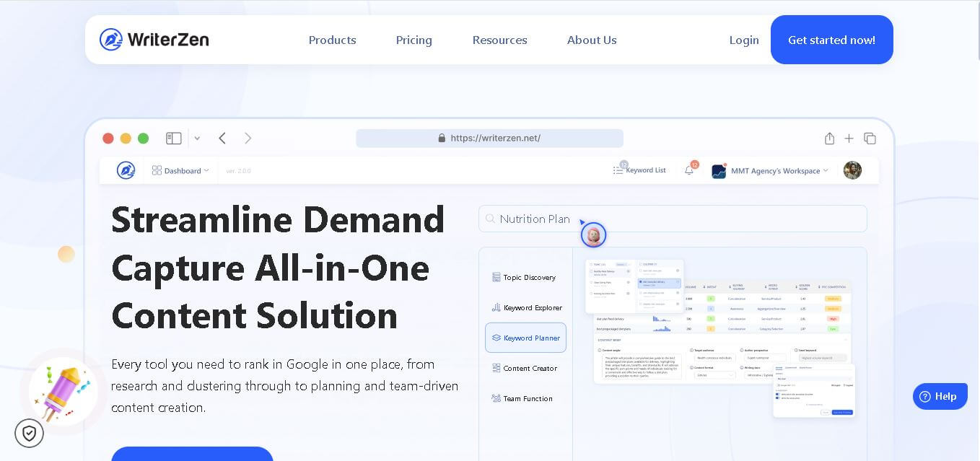Image resolution: width=980 pixels, height=461 pixels.
Task: Click the green maximize dot
Action: 143,139
